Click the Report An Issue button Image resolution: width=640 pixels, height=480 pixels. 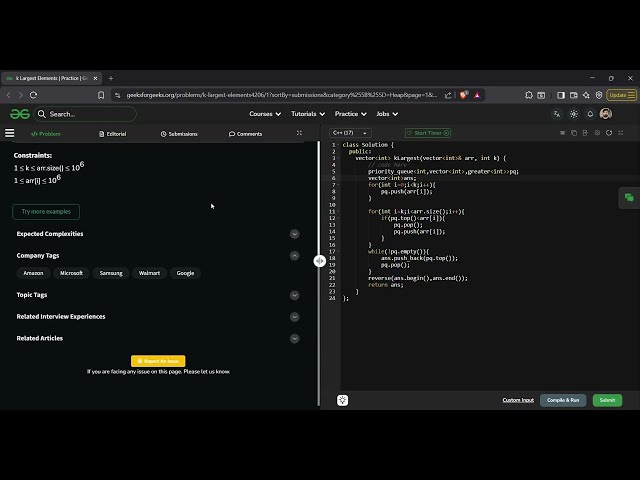point(158,361)
